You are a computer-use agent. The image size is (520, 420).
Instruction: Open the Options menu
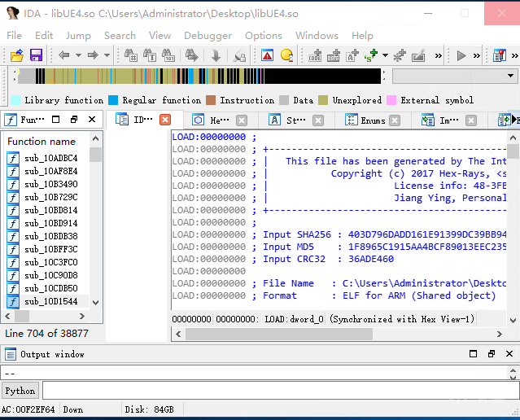point(264,36)
